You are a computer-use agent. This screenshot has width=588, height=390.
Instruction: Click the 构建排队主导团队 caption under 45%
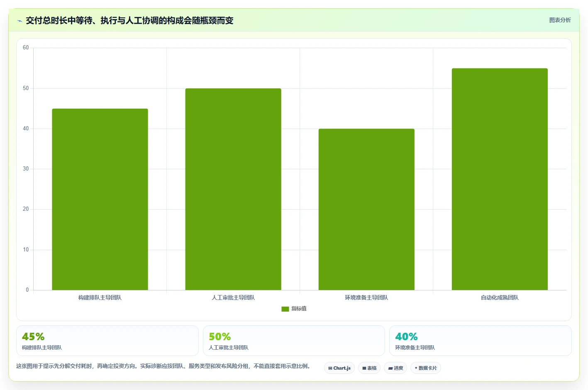(42, 348)
